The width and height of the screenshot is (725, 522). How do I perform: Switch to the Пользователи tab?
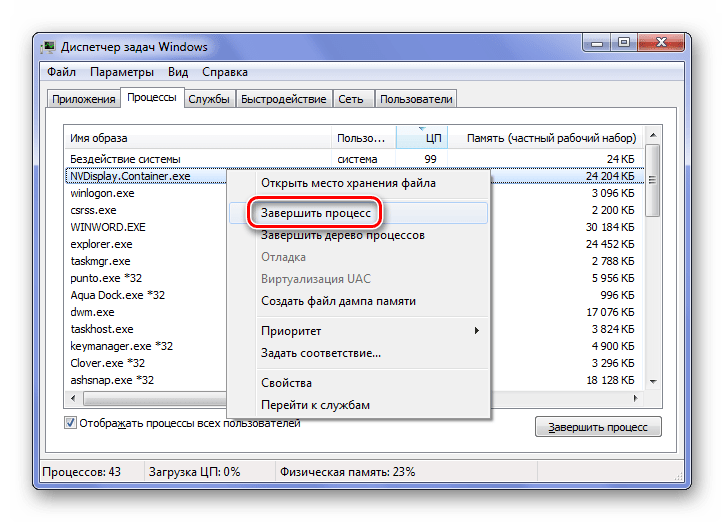click(x=416, y=99)
